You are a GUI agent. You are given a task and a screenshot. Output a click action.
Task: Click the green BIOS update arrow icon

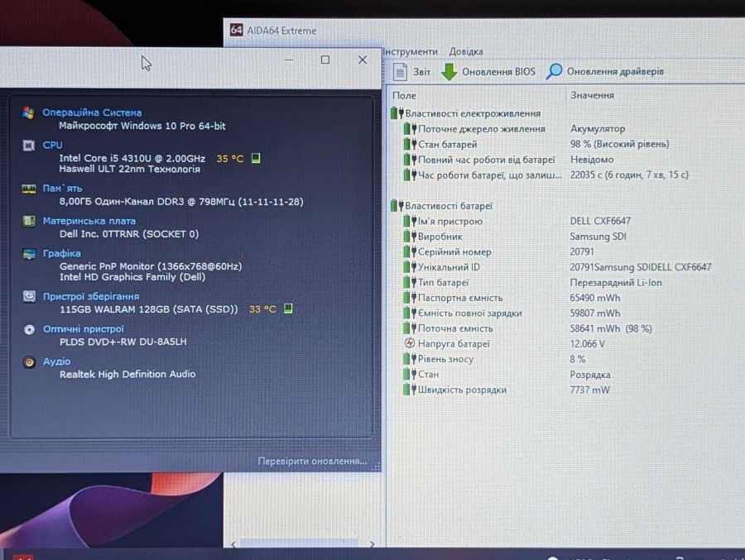pos(449,72)
